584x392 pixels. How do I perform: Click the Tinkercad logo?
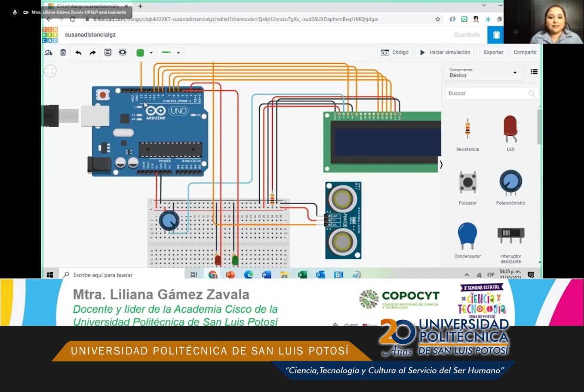click(50, 35)
